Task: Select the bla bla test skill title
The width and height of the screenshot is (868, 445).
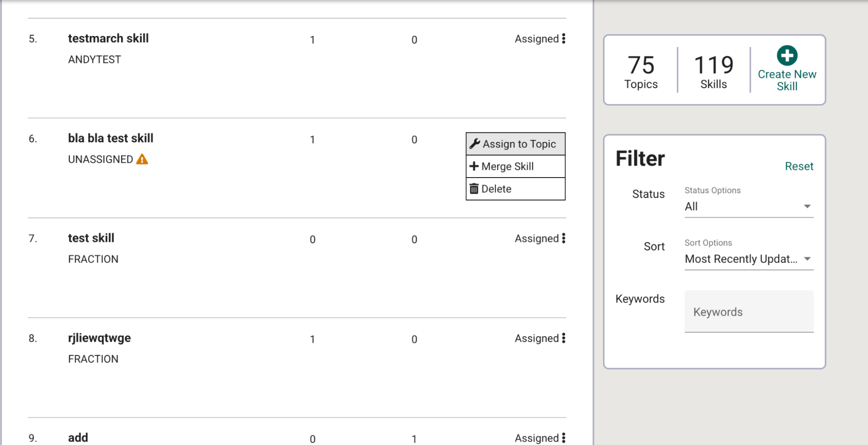Action: coord(111,138)
